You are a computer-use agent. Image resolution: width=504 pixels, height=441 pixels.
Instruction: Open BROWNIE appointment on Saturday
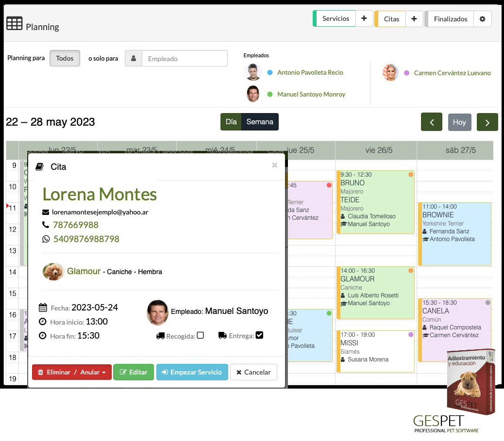[455, 234]
